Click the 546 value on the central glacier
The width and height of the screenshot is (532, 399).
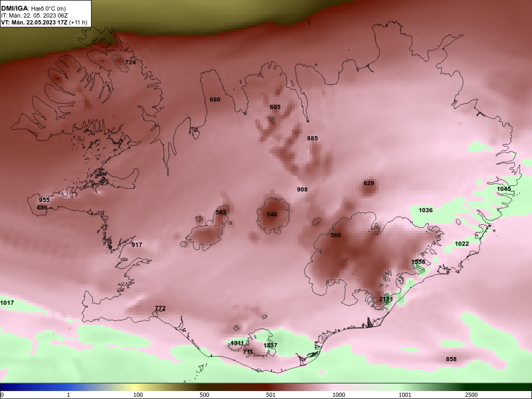(x=272, y=214)
